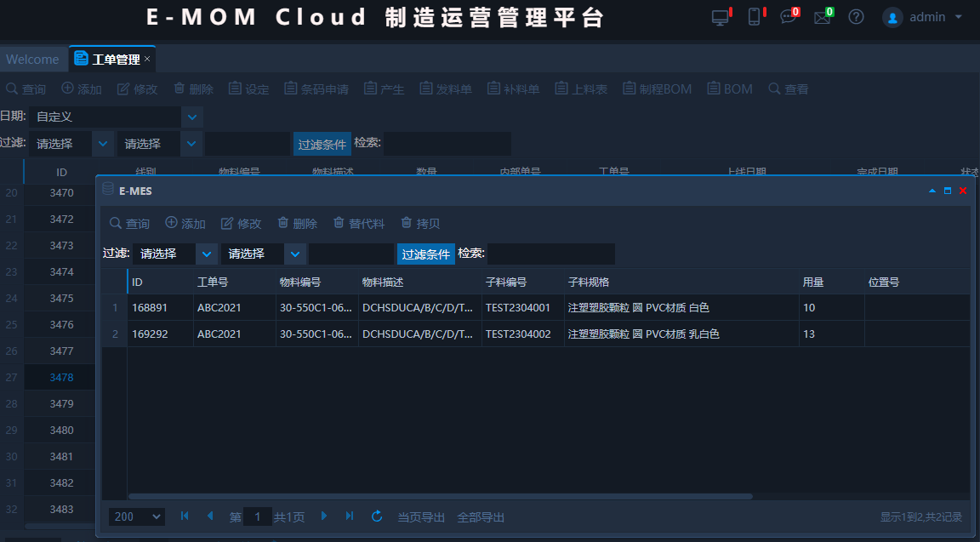Screen dimensions: 980x542
Task: Go to the next page arrow
Action: point(323,516)
